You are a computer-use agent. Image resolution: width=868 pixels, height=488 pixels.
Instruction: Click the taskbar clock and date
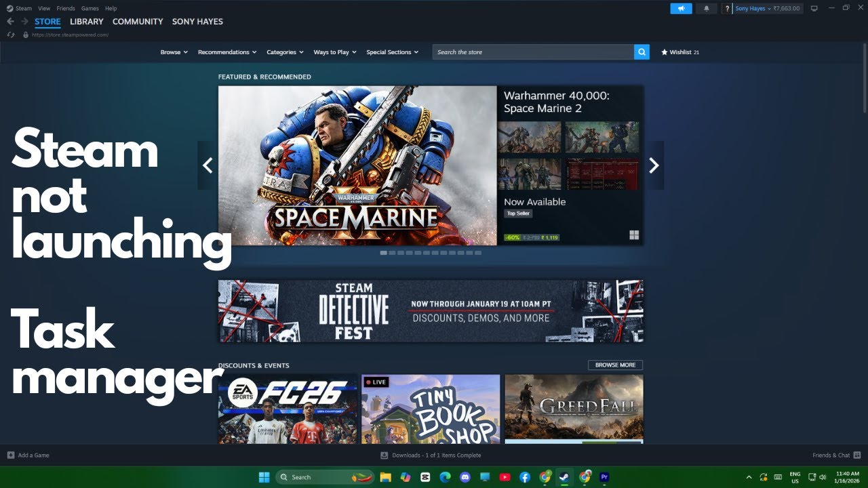[848, 477]
